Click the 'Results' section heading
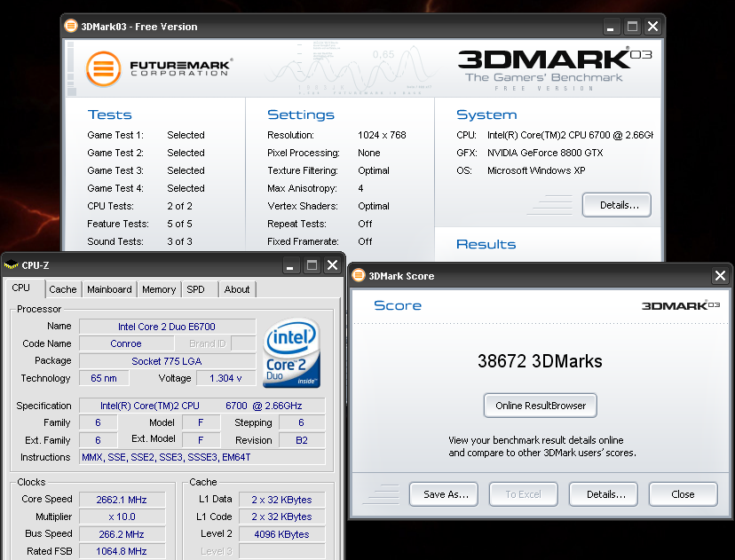This screenshot has width=735, height=560. click(486, 244)
